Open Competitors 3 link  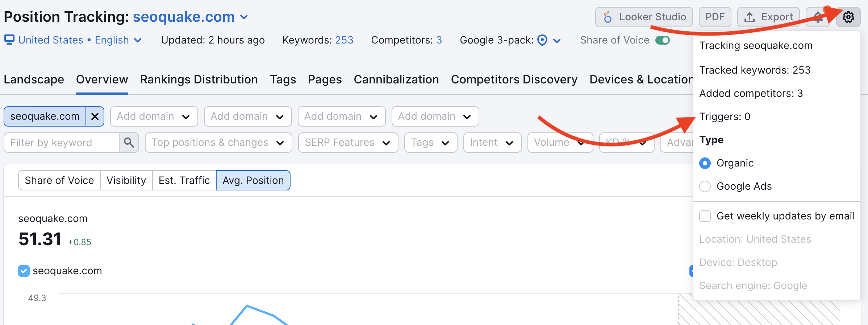pos(439,40)
